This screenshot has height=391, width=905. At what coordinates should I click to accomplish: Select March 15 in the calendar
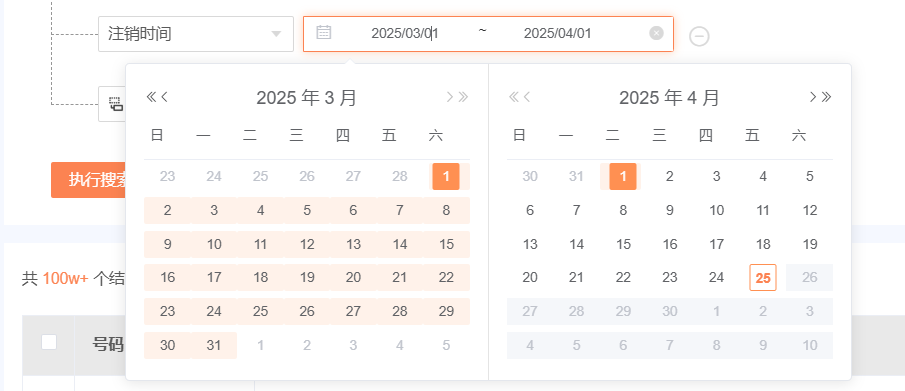pyautogui.click(x=446, y=244)
